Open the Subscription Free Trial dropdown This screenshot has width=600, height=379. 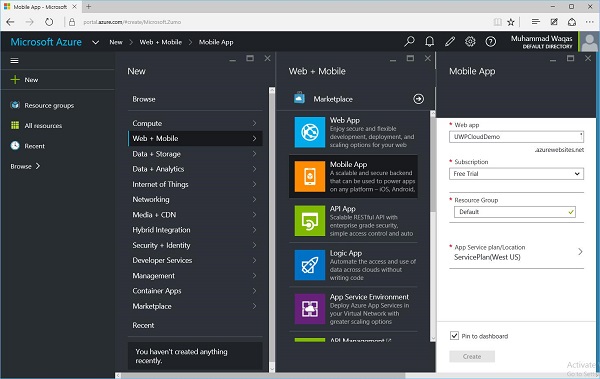click(516, 174)
